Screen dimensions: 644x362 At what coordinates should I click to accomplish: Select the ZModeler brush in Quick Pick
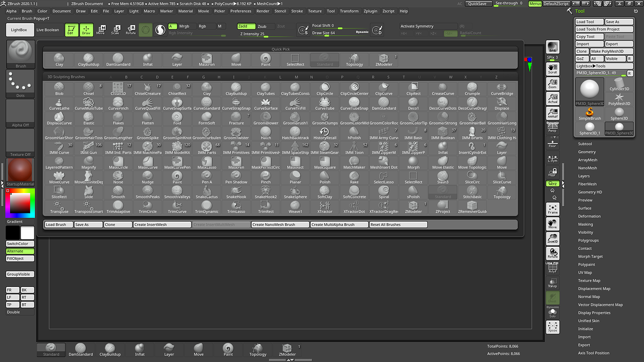(384, 60)
